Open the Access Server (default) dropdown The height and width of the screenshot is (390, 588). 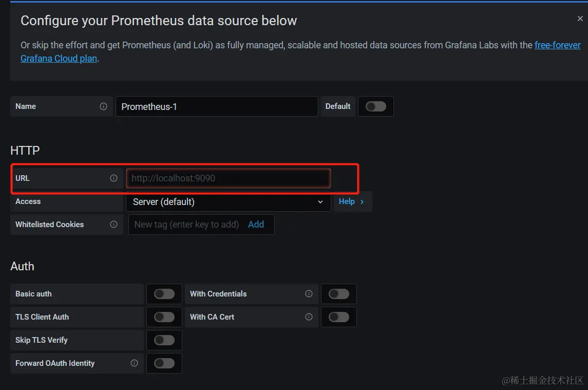(x=227, y=202)
